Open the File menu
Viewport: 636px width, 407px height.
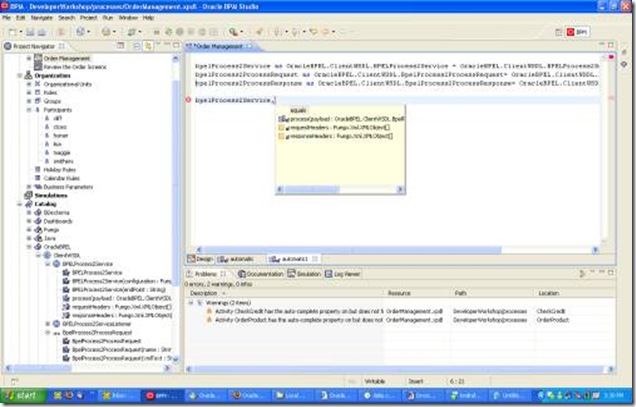[x=6, y=18]
